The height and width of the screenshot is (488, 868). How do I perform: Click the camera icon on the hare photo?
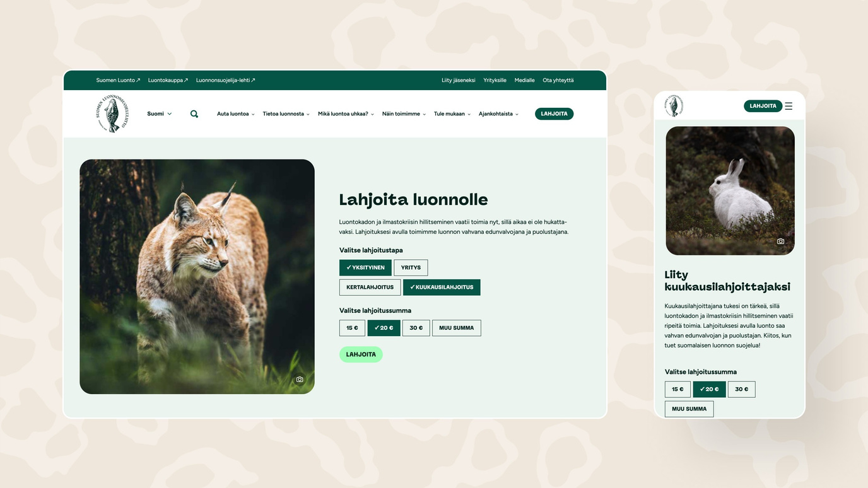coord(780,241)
